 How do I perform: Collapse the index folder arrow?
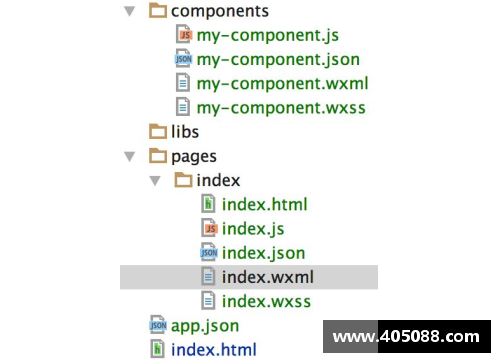click(x=155, y=181)
